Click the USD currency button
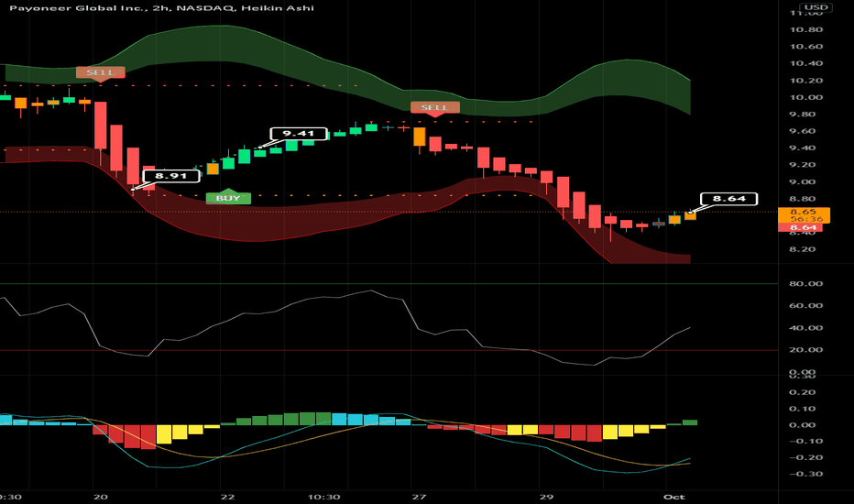Screen dimensions: 854x504 click(816, 7)
